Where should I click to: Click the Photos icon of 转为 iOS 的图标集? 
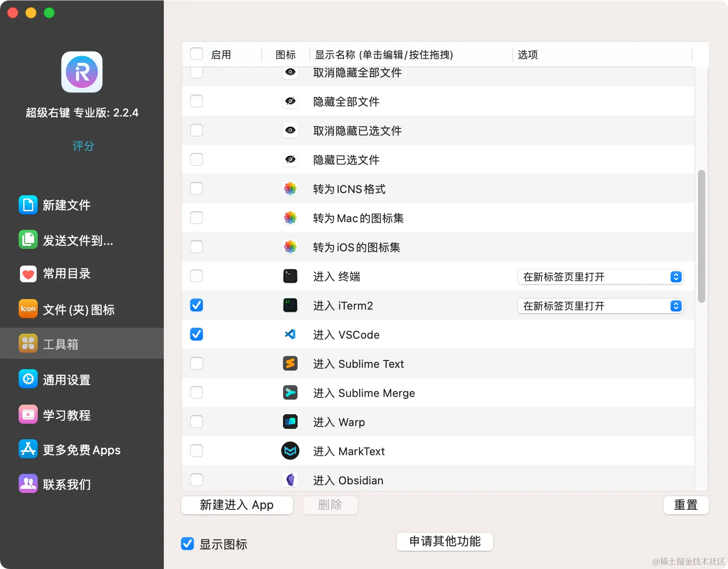(290, 247)
